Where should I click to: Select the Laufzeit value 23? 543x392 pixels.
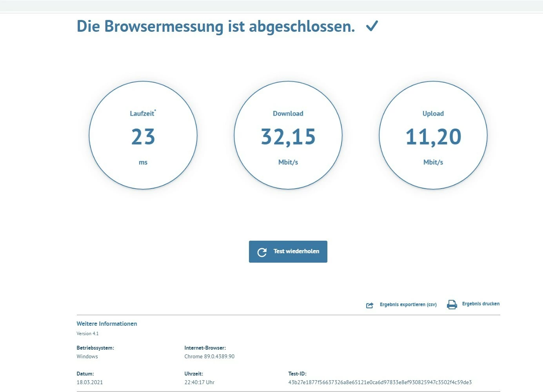pos(143,137)
